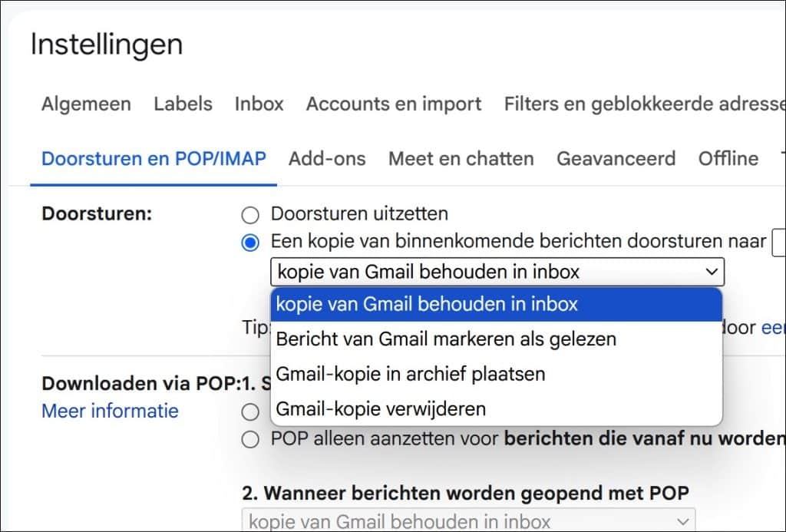Choose 'Bericht van Gmail markeren als gelezen'
The width and height of the screenshot is (786, 532).
[x=497, y=339]
